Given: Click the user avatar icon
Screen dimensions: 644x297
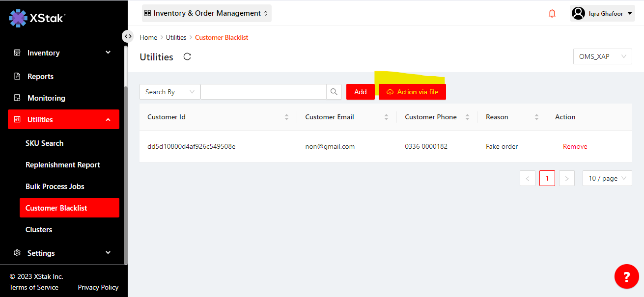Looking at the screenshot, I should tap(579, 14).
